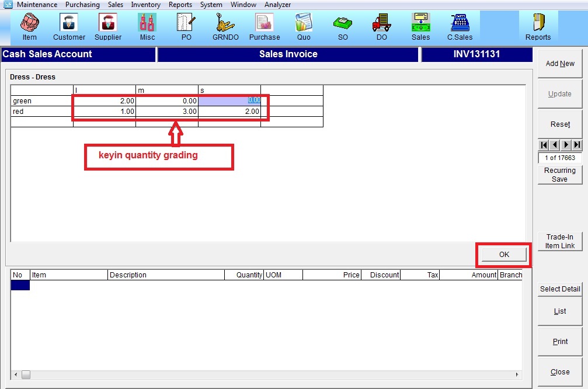This screenshot has height=389, width=588.
Task: Click the red row size m quantity cell
Action: (x=166, y=112)
